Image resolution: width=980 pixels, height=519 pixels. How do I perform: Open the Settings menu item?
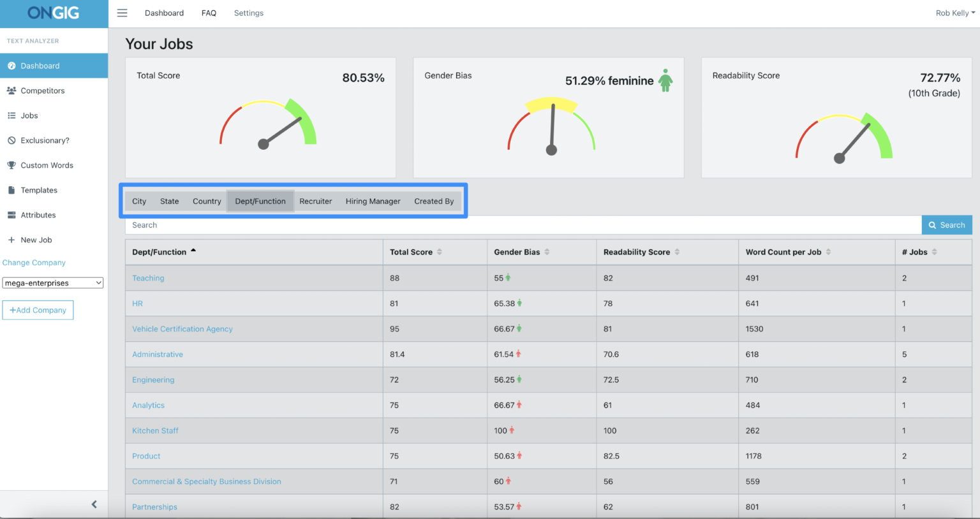click(248, 13)
